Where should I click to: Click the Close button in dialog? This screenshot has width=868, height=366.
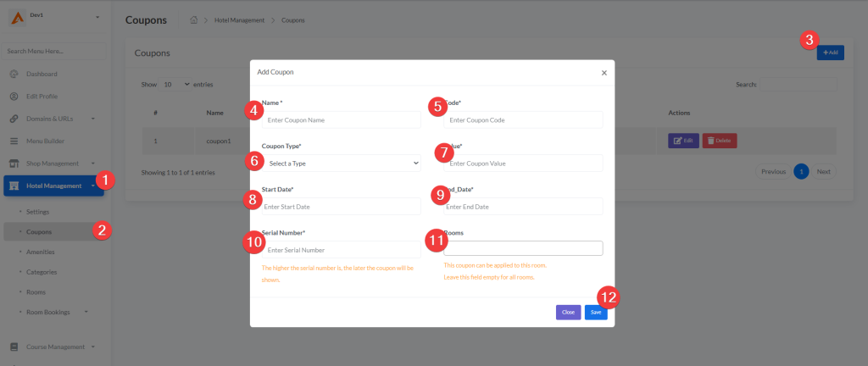tap(568, 313)
